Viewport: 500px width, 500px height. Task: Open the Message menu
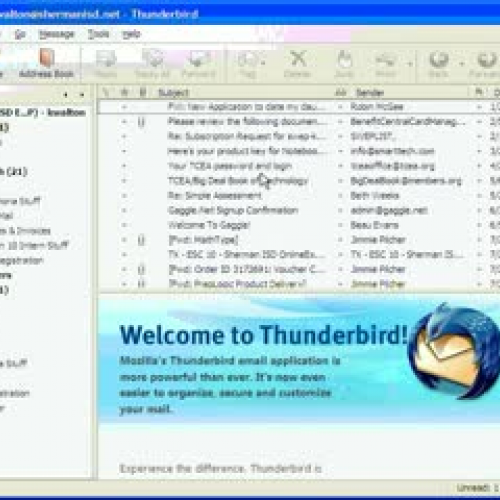[x=56, y=34]
